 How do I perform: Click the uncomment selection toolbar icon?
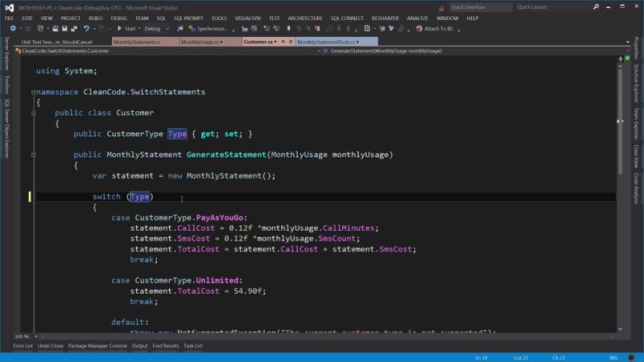tap(276, 29)
